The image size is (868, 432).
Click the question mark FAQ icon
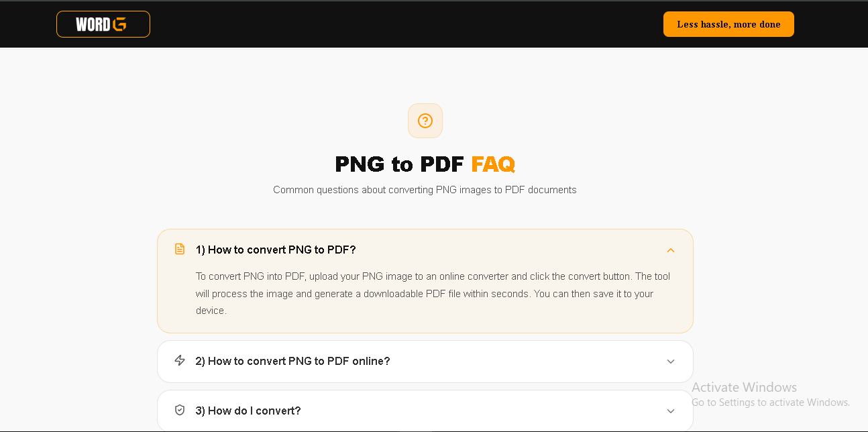(425, 121)
